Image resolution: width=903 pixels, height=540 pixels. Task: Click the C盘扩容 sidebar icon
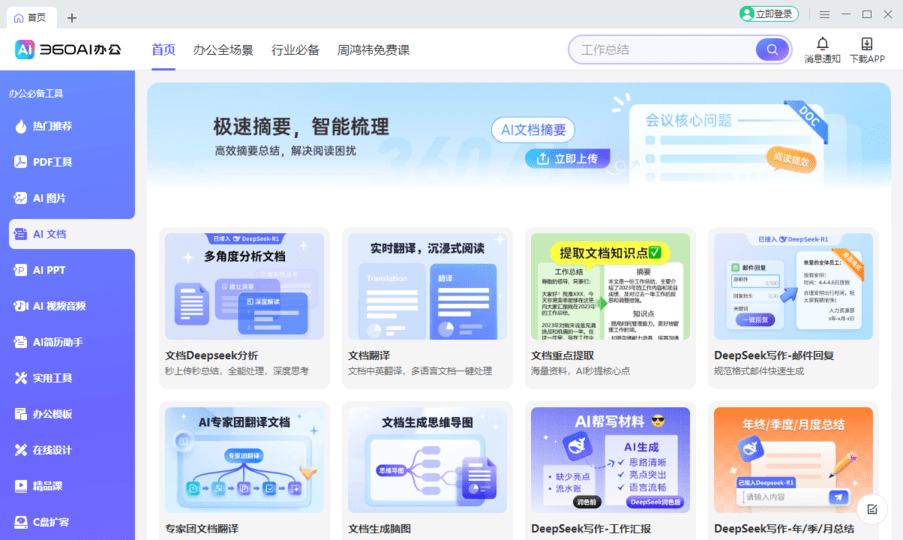click(x=21, y=522)
